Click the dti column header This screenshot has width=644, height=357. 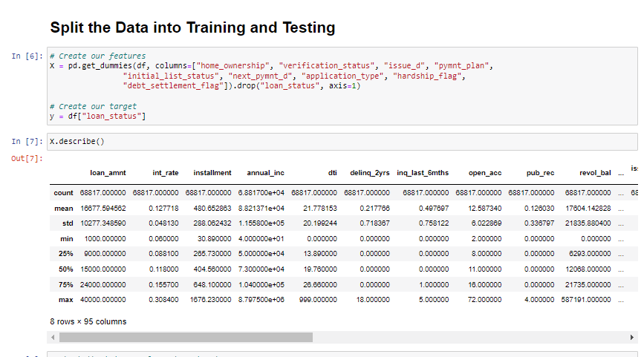click(x=333, y=173)
